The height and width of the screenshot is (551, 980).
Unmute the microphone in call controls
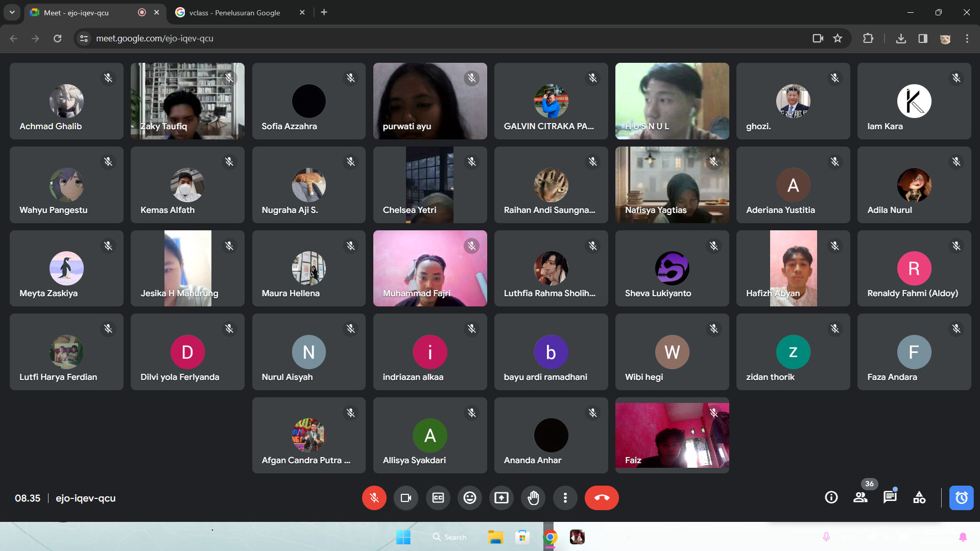(374, 498)
